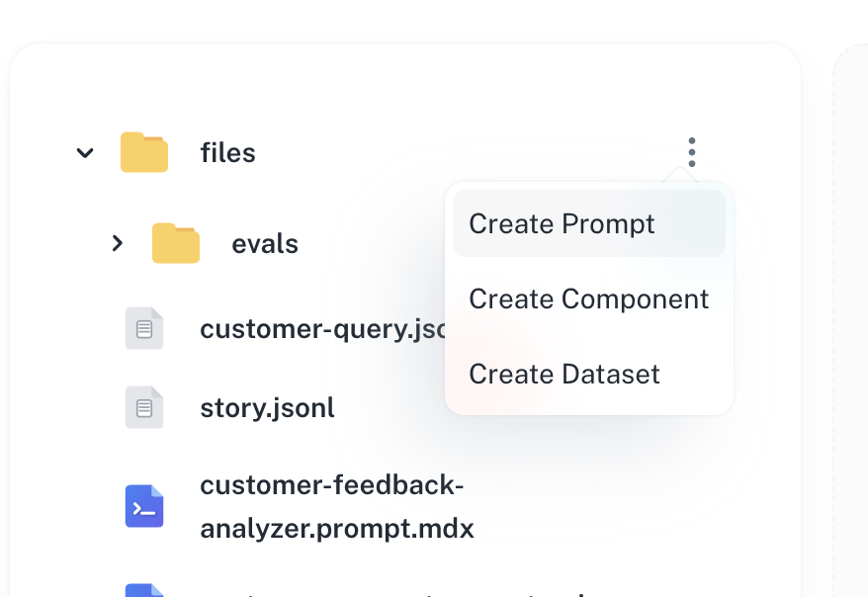Click the yellow files folder icon
The image size is (868, 597).
click(x=144, y=152)
